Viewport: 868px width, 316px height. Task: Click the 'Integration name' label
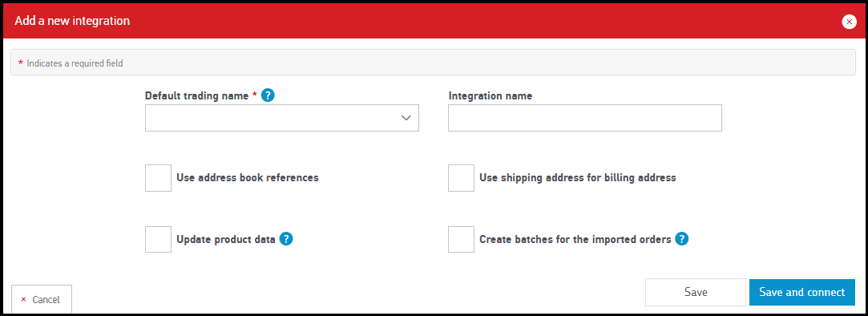click(490, 96)
